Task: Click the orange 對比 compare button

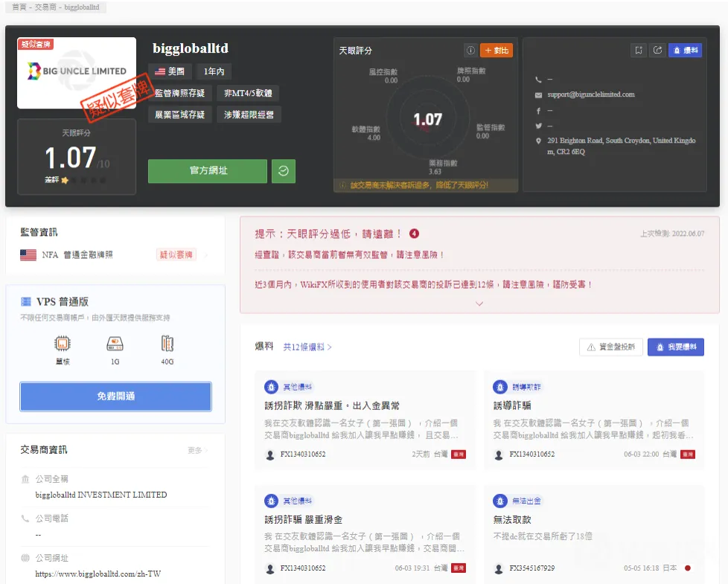Action: [x=496, y=50]
